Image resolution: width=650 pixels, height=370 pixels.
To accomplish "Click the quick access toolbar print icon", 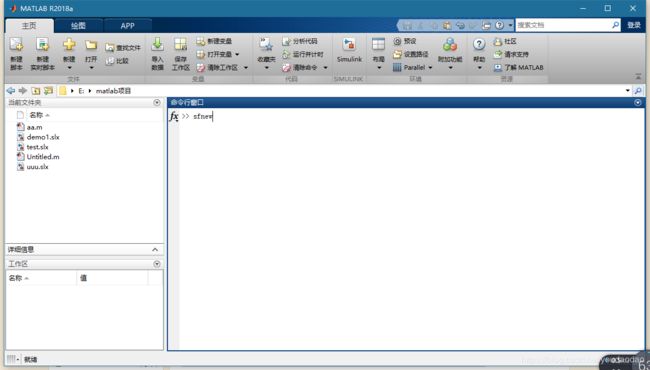I will 486,26.
